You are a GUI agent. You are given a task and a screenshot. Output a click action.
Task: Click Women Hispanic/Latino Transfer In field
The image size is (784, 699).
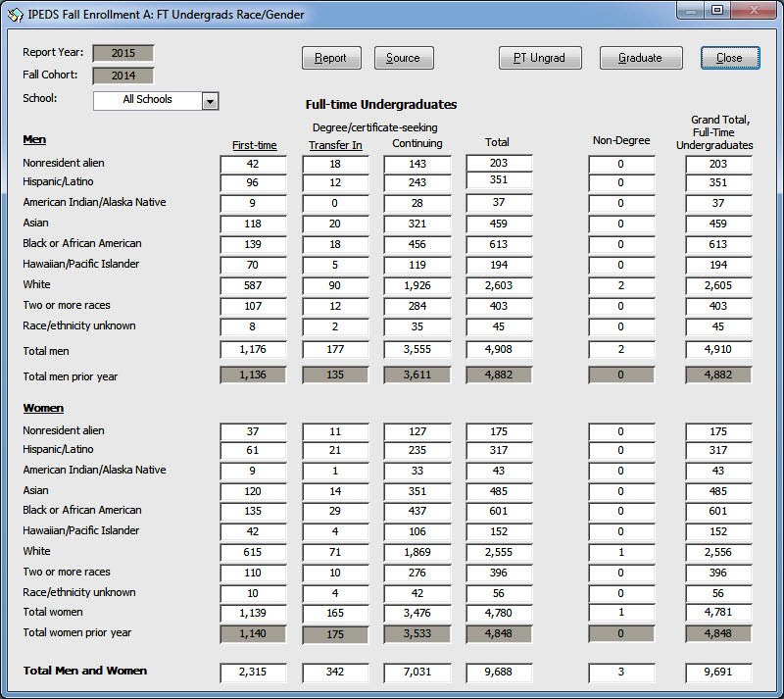tap(335, 450)
